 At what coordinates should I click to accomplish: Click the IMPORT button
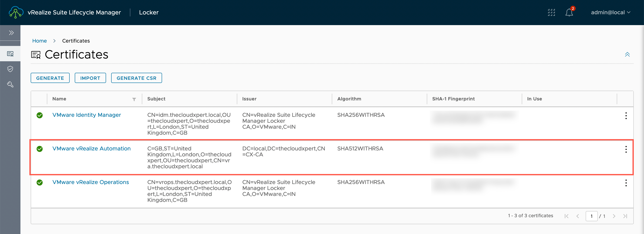tap(90, 78)
